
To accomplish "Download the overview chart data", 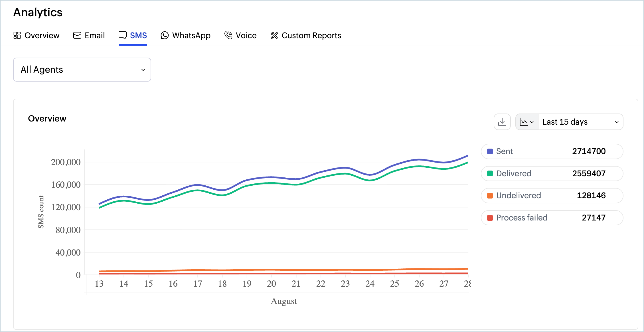I will [502, 122].
